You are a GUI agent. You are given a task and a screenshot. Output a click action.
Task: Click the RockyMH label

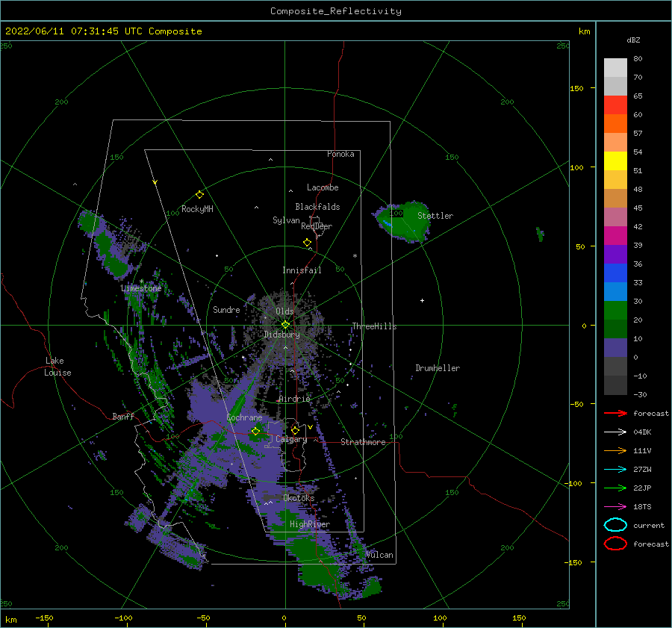(x=197, y=209)
